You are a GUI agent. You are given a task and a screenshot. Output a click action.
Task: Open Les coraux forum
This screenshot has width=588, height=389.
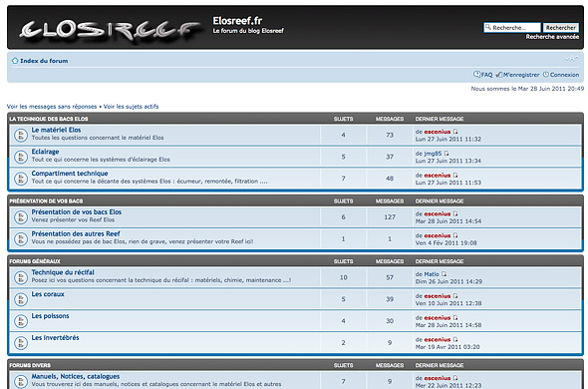click(x=48, y=294)
